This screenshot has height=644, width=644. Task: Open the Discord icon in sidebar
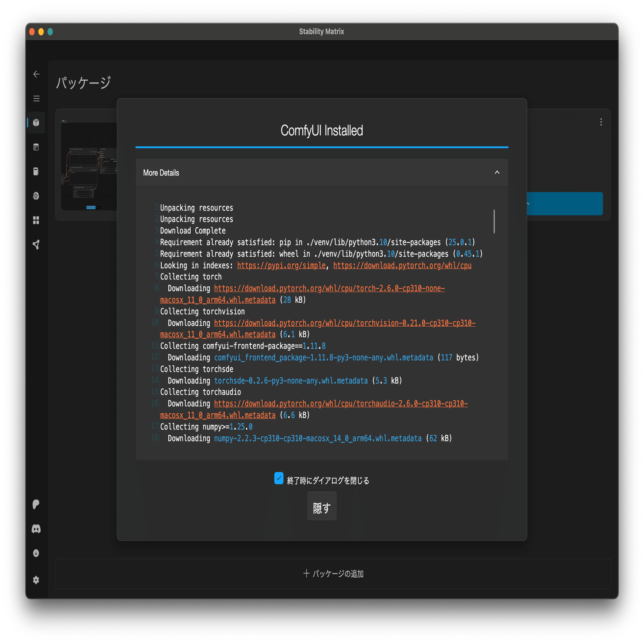[36, 529]
